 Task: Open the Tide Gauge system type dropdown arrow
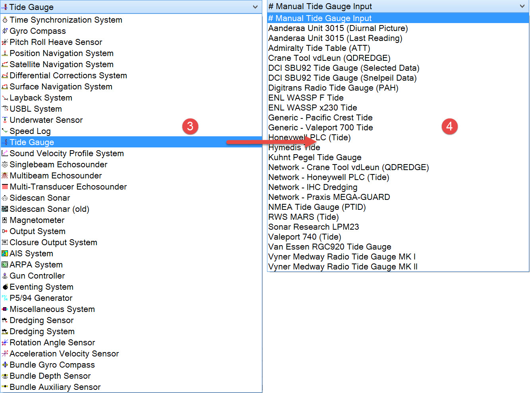pyautogui.click(x=255, y=7)
